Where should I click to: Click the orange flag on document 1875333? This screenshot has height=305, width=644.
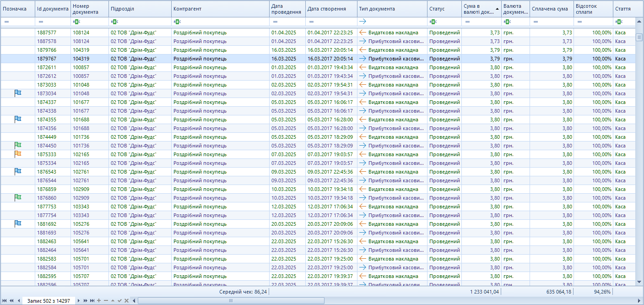18,154
